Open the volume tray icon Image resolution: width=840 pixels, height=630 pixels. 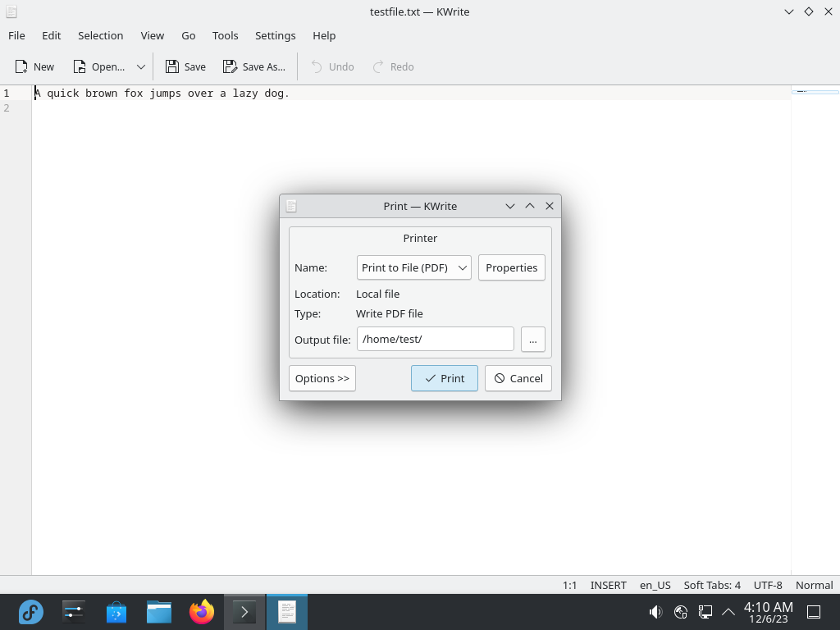point(655,612)
